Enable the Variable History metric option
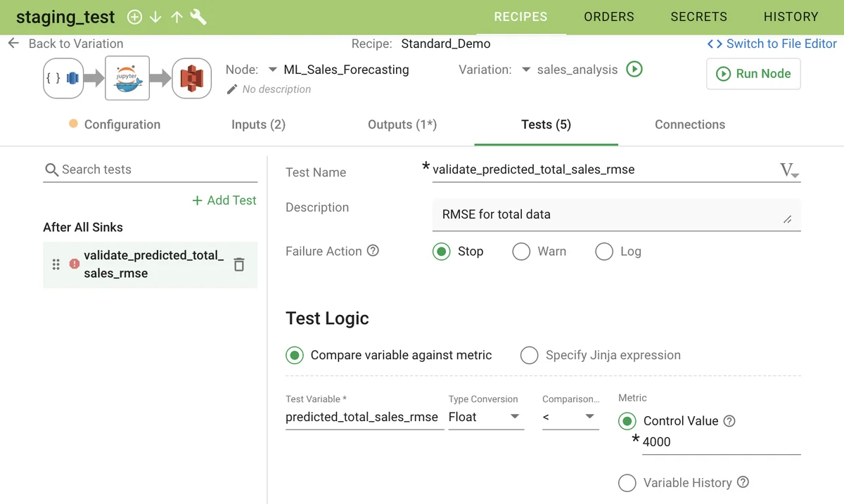Image resolution: width=844 pixels, height=504 pixels. coord(627,483)
